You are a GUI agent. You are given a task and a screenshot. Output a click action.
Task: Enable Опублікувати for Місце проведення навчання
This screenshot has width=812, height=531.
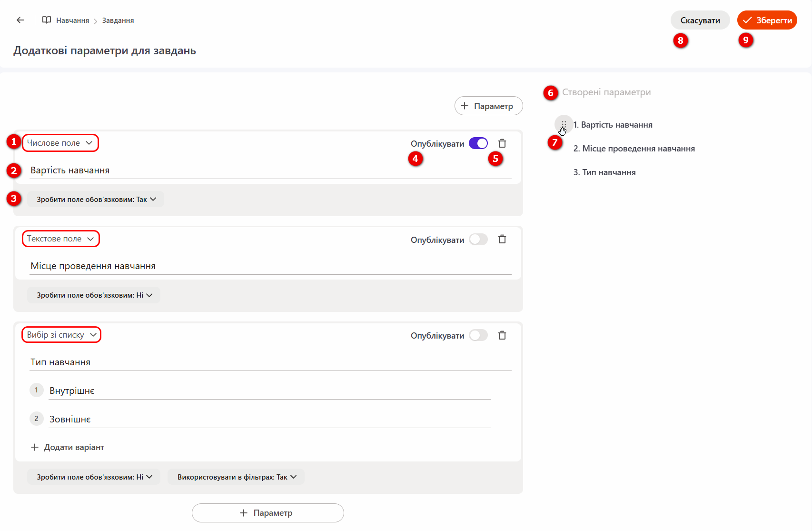click(x=478, y=239)
